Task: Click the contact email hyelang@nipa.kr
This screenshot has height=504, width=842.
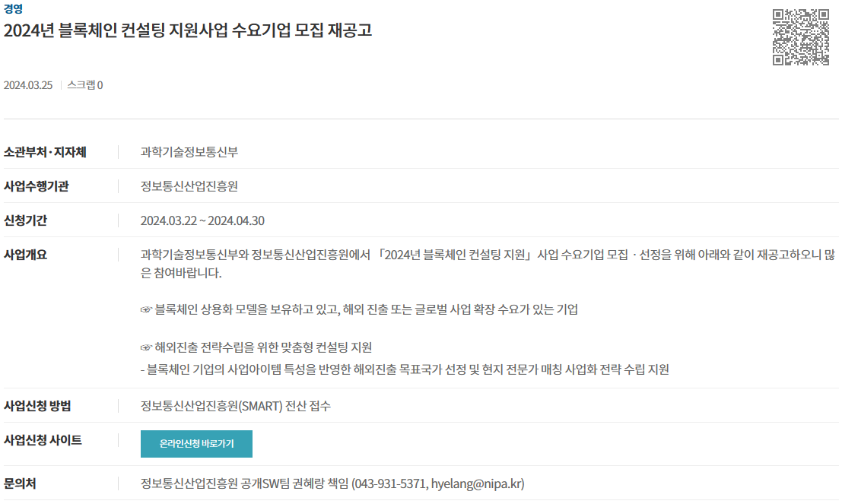Action: click(x=476, y=483)
